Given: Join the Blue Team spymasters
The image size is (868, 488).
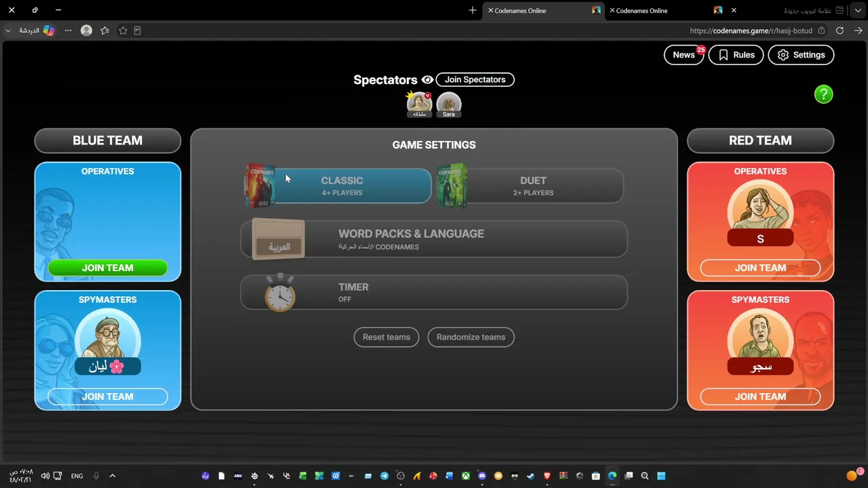Looking at the screenshot, I should click(x=108, y=396).
